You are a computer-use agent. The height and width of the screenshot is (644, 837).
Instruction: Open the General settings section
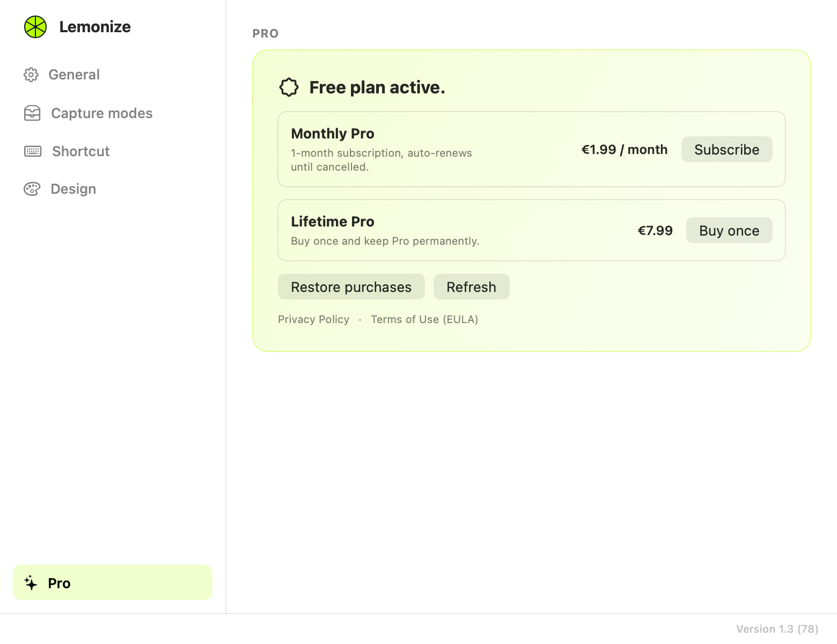tap(113, 75)
